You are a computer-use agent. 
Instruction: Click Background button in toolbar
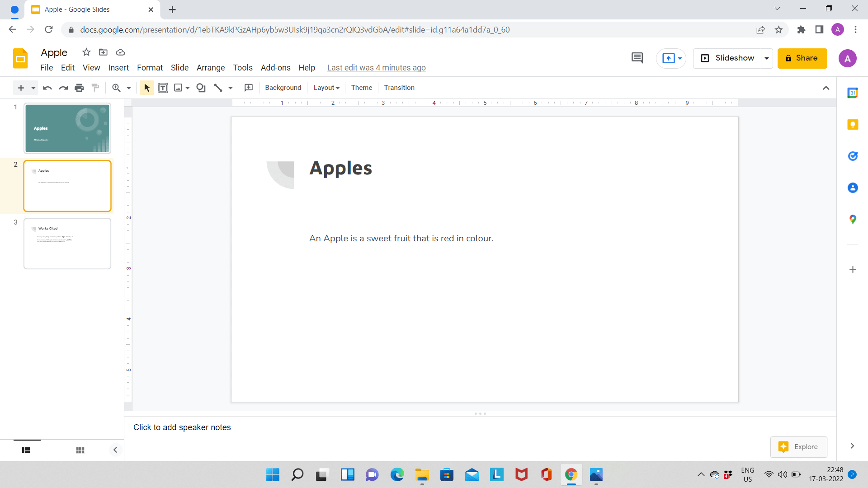(x=283, y=88)
